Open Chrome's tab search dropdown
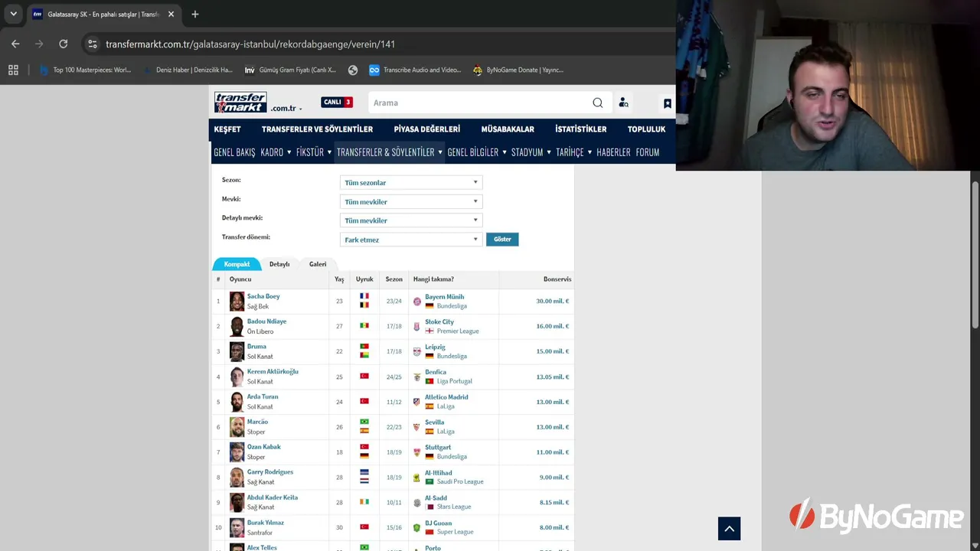980x551 pixels. [x=13, y=14]
